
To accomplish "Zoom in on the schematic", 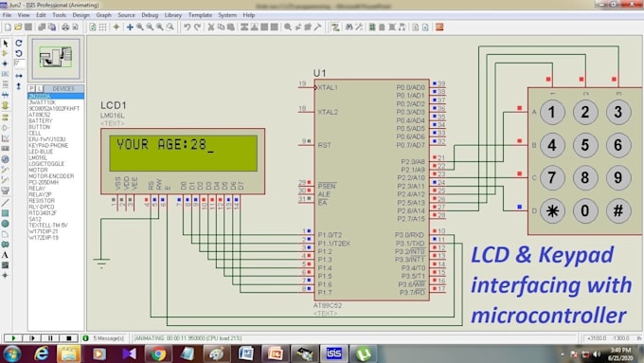I will pyautogui.click(x=140, y=27).
